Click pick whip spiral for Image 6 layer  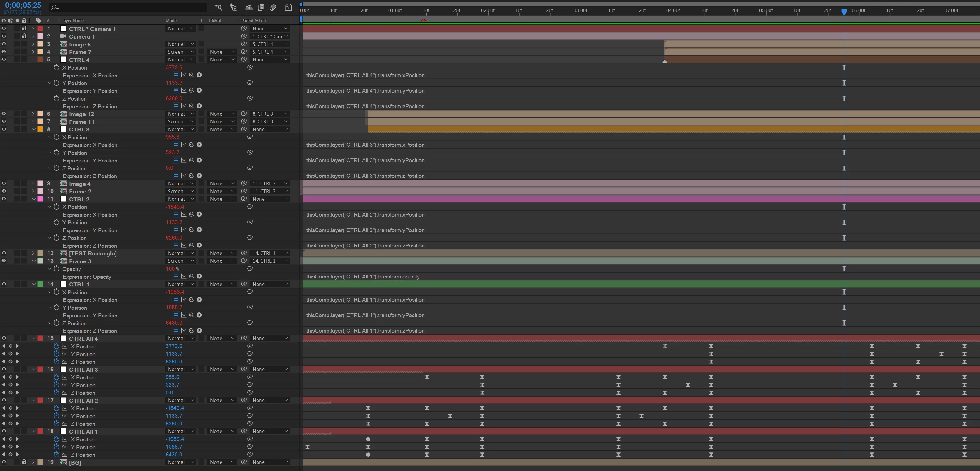point(244,44)
